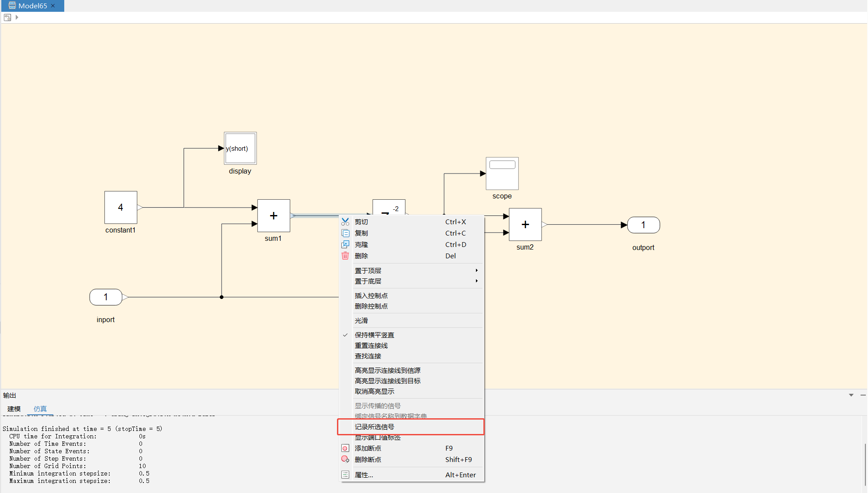This screenshot has height=493, width=868.
Task: Minimize the output panel
Action: 863,395
